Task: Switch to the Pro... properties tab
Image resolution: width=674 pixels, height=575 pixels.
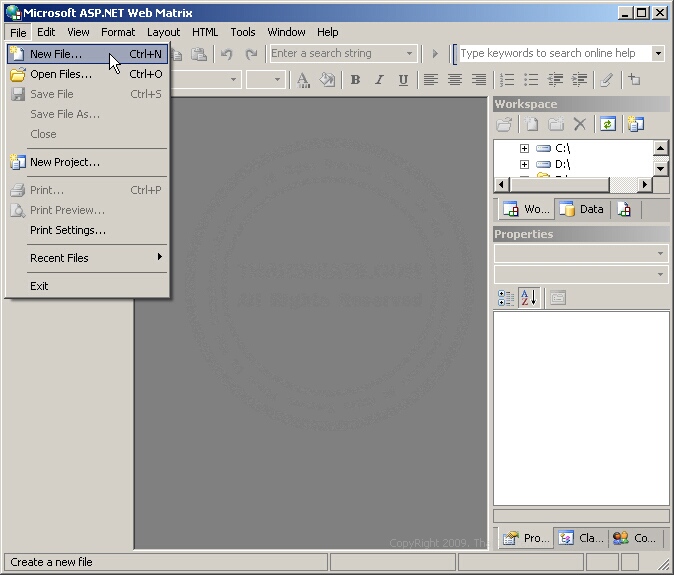Action: (526, 538)
